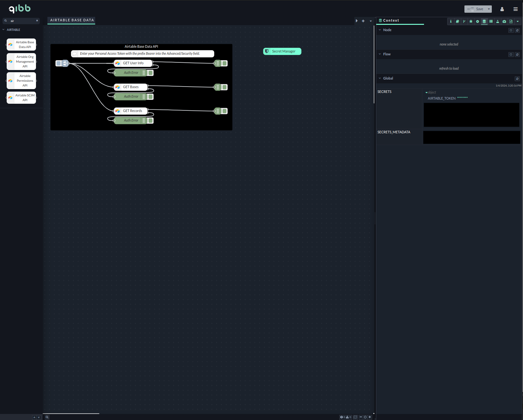Click the zoom in control
The image size is (523, 420).
370,417
